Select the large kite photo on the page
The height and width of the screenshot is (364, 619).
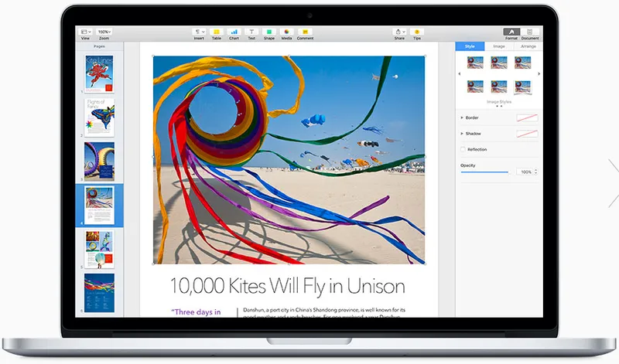[289, 160]
